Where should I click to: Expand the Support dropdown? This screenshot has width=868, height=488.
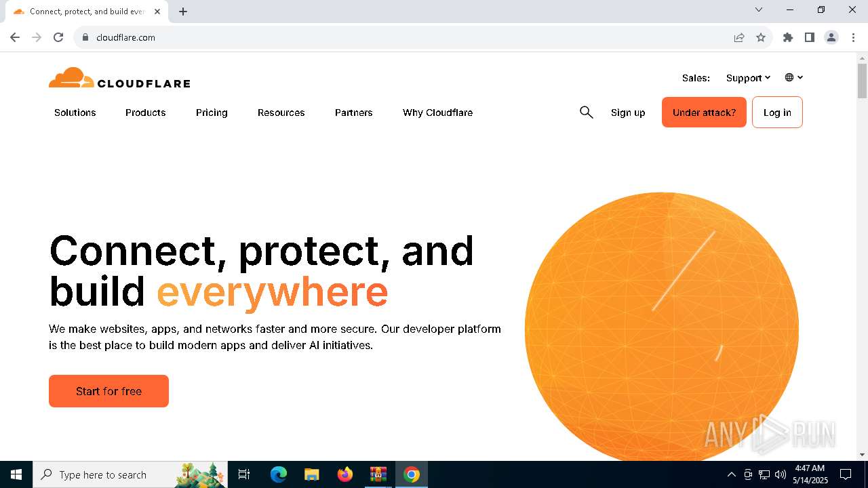748,78
